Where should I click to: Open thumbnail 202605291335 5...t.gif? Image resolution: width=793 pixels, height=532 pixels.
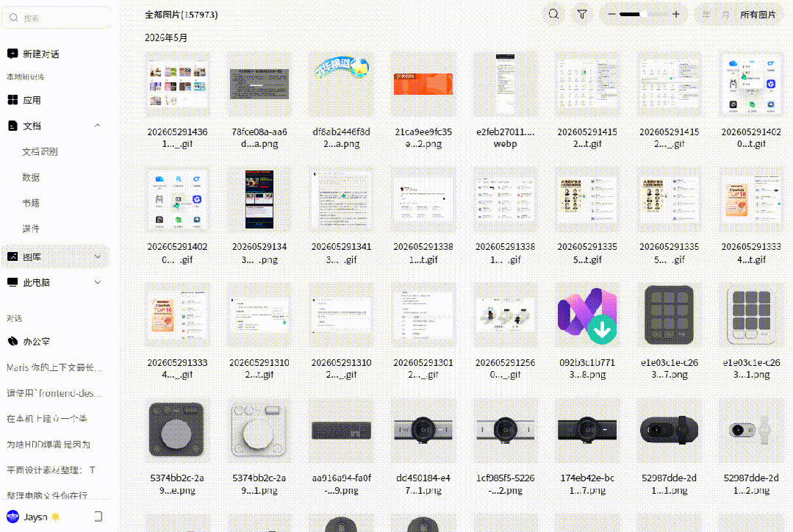point(587,199)
